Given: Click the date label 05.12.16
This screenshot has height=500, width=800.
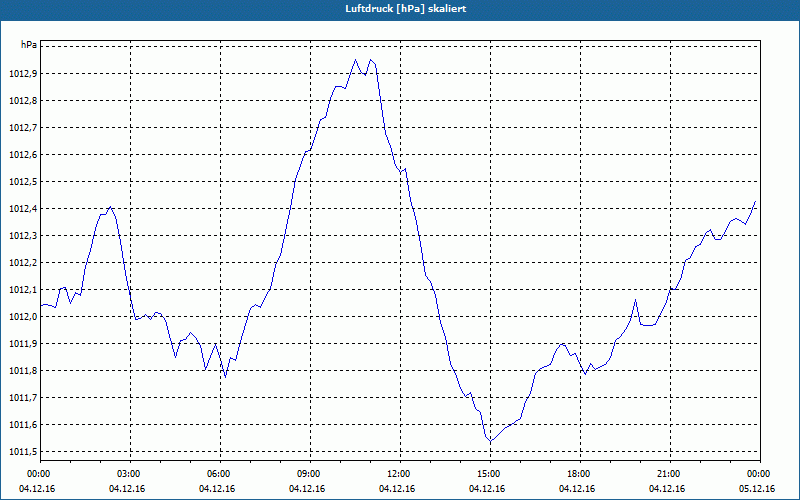Looking at the screenshot, I should click(x=757, y=489).
